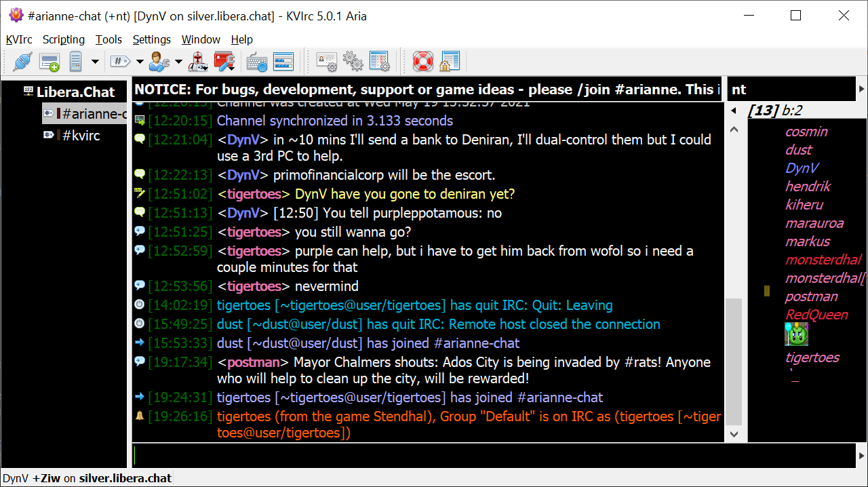The image size is (868, 487).
Task: Click postman nickname in 19:17:34 message
Action: [253, 362]
